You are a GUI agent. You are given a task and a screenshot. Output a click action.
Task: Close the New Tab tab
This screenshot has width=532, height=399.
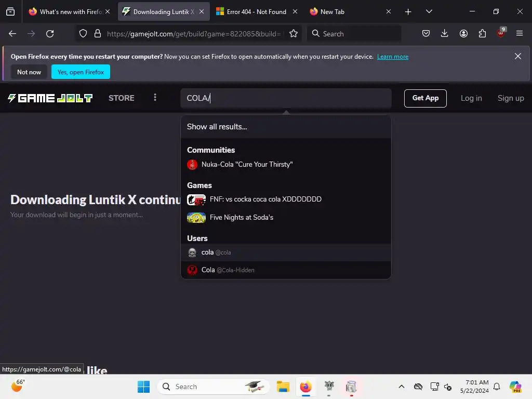click(x=389, y=11)
